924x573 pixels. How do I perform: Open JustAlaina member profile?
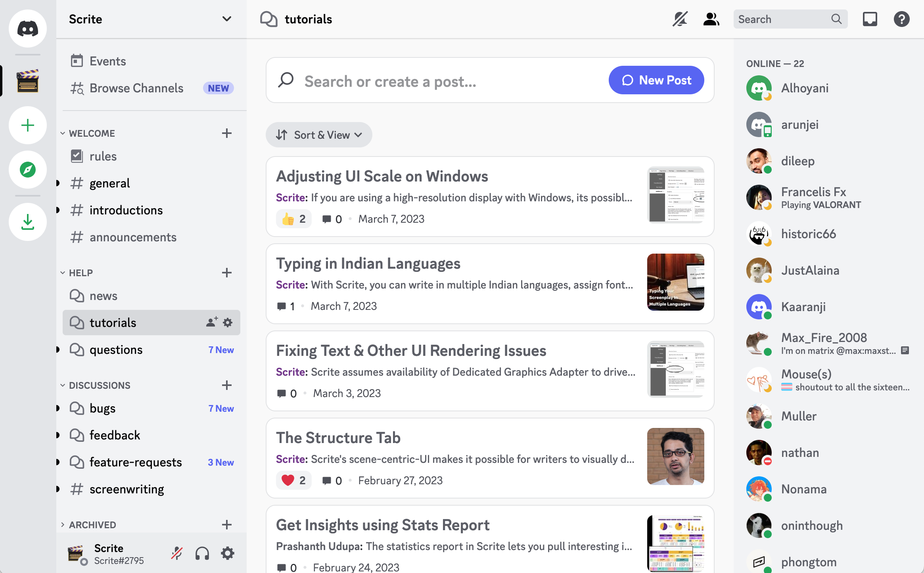[x=829, y=270]
